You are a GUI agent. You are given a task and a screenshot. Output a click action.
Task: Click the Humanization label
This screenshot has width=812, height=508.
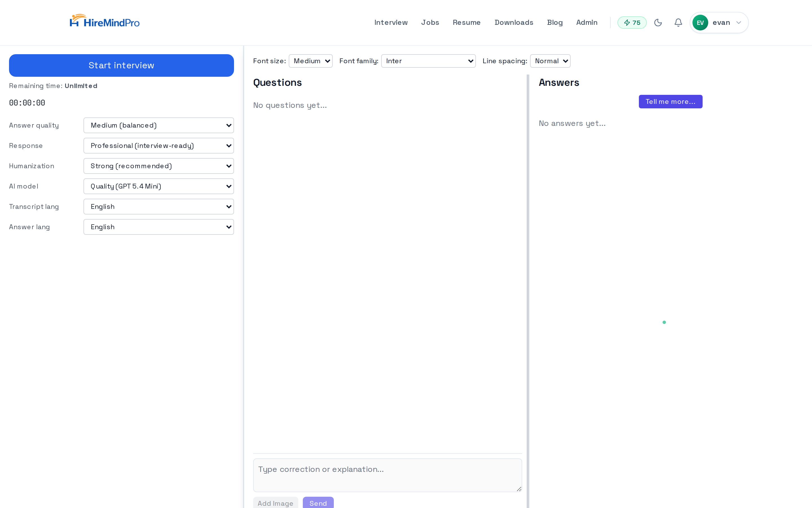click(x=32, y=166)
